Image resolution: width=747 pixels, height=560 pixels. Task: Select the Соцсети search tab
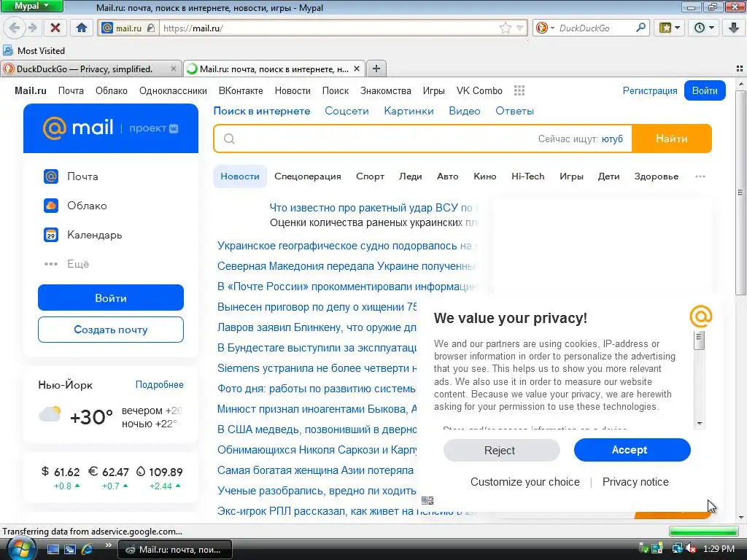click(x=347, y=111)
